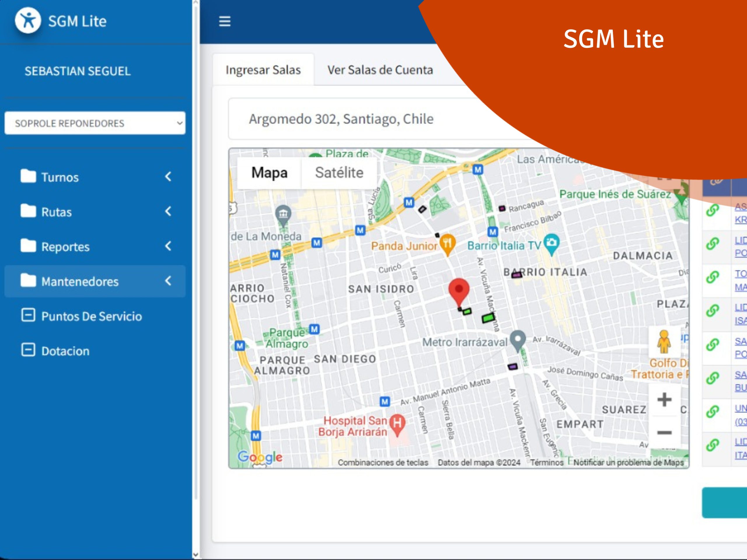The height and width of the screenshot is (560, 747).
Task: Click the SEBASTIAN SEGUEL user name
Action: point(78,71)
